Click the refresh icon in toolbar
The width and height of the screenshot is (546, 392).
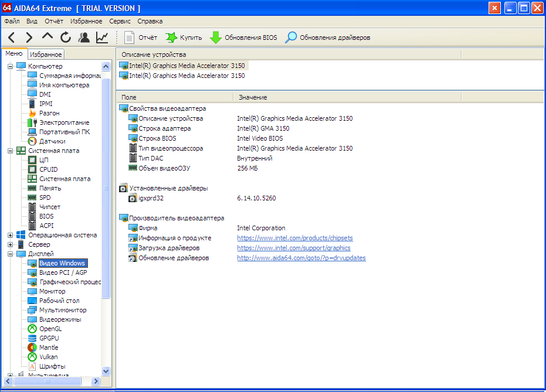pyautogui.click(x=66, y=38)
